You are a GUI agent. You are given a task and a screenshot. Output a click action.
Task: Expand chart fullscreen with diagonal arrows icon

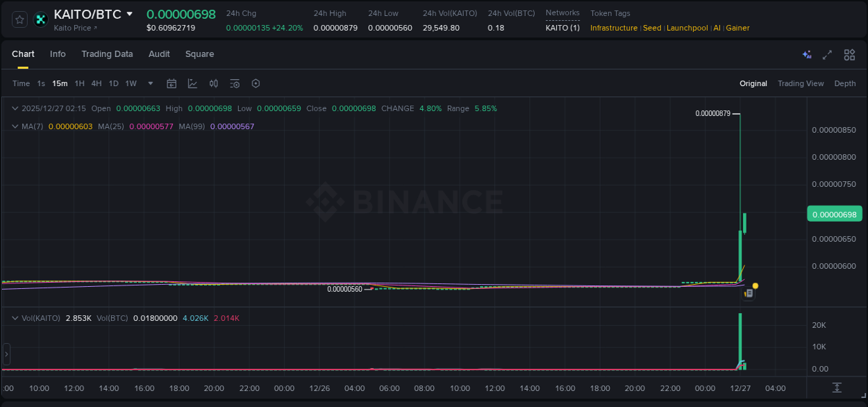[826, 54]
